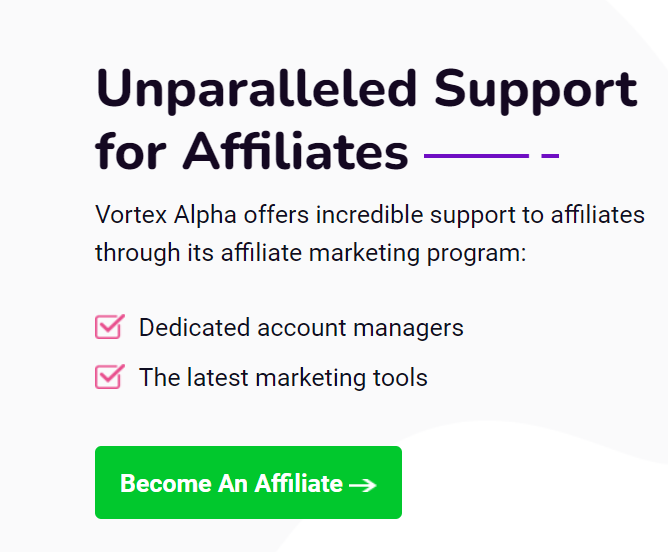Click the short purple dash beside the heading
The height and width of the screenshot is (552, 668).
click(x=549, y=156)
